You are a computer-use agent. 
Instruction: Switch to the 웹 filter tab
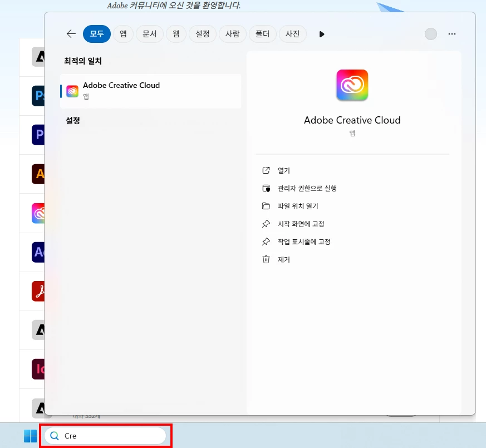pyautogui.click(x=176, y=34)
